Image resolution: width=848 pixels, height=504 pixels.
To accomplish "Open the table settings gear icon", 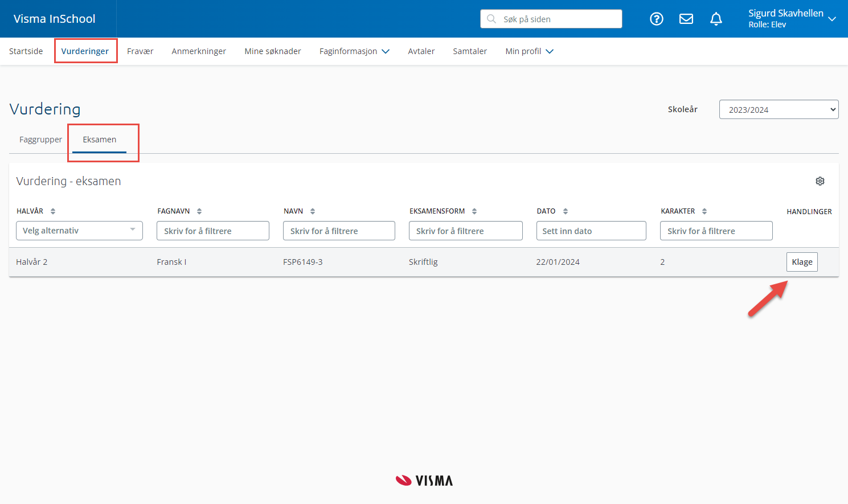I will pos(820,181).
